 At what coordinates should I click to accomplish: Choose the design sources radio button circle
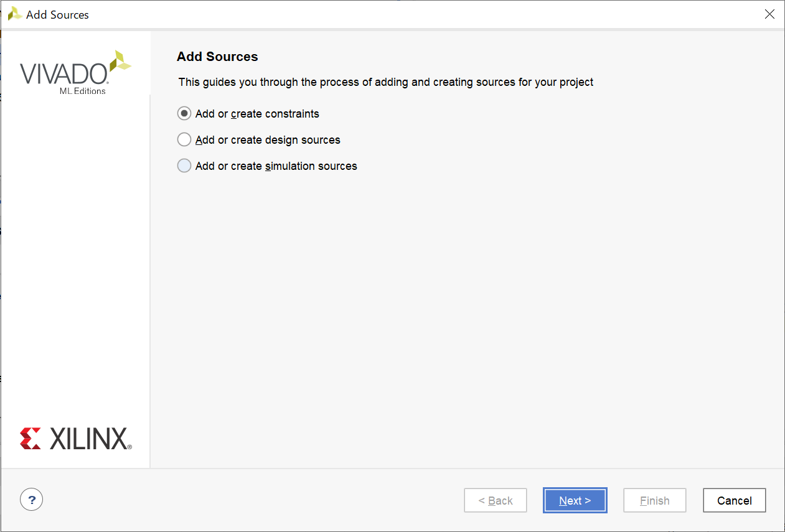[184, 140]
